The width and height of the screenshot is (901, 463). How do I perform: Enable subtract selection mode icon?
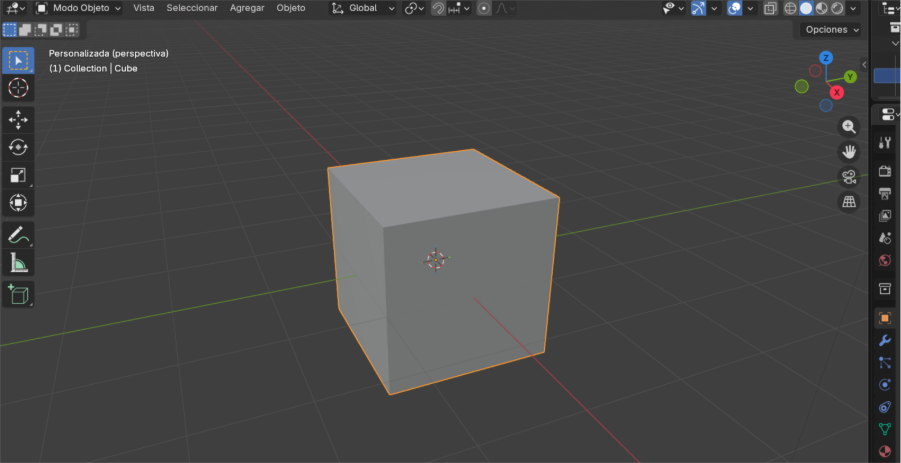(x=41, y=29)
